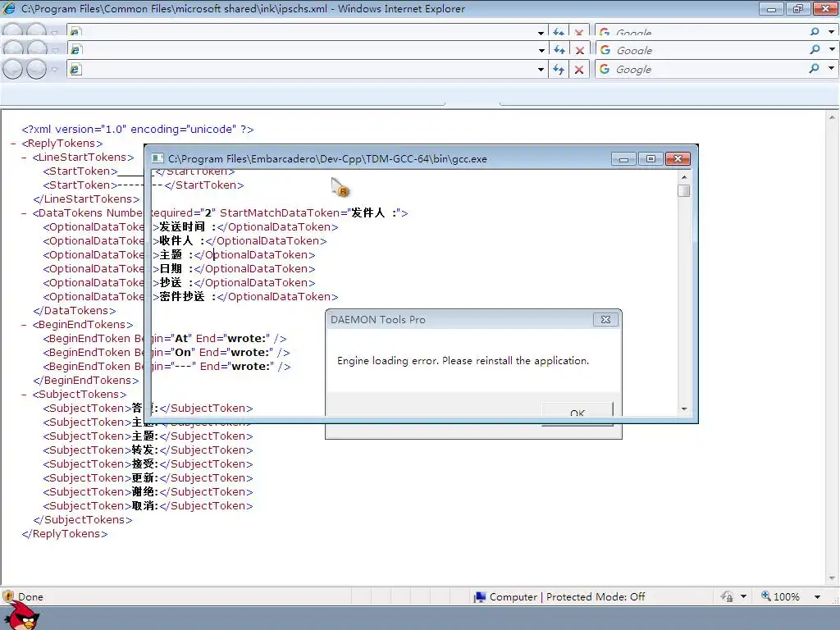Click OptionalDataToken line 发送时间 in gcc window
Viewport: 840px width, 630px height.
click(246, 227)
